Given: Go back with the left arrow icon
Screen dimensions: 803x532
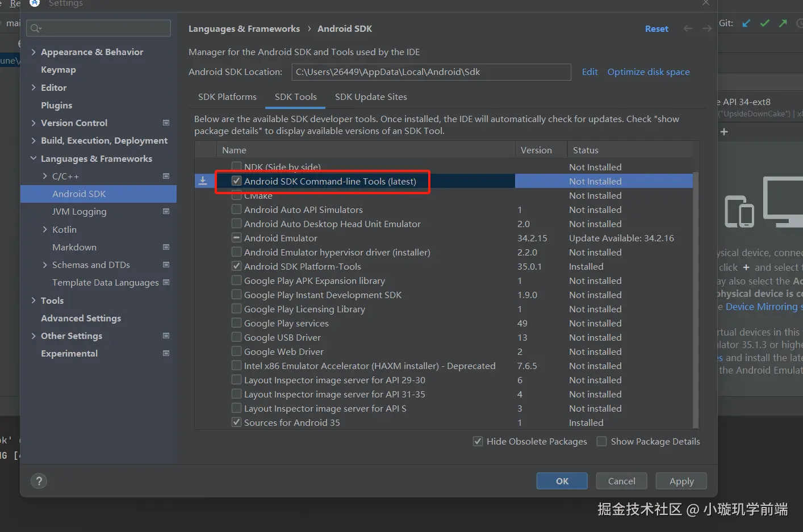Looking at the screenshot, I should point(688,28).
